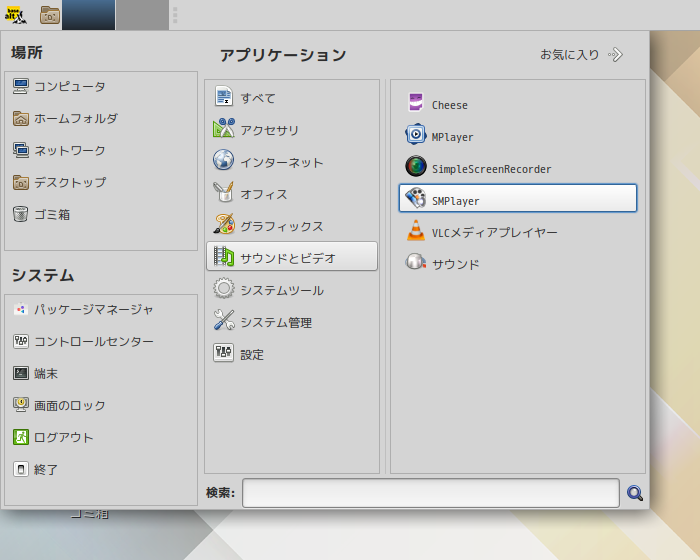Select オフィス category icon
700x560 pixels.
224,192
